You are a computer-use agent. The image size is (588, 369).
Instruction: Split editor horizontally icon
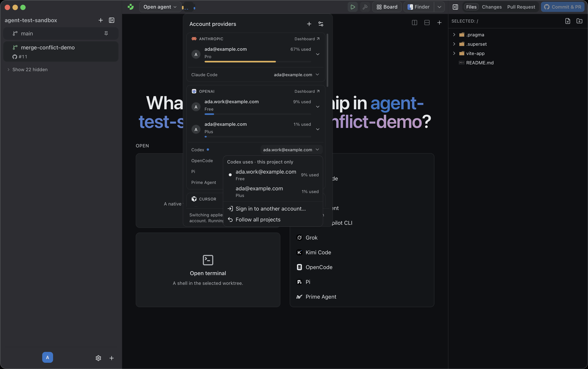(x=427, y=23)
